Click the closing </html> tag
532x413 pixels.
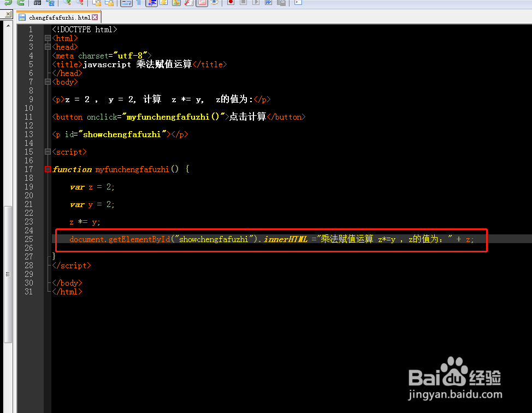[x=67, y=292]
